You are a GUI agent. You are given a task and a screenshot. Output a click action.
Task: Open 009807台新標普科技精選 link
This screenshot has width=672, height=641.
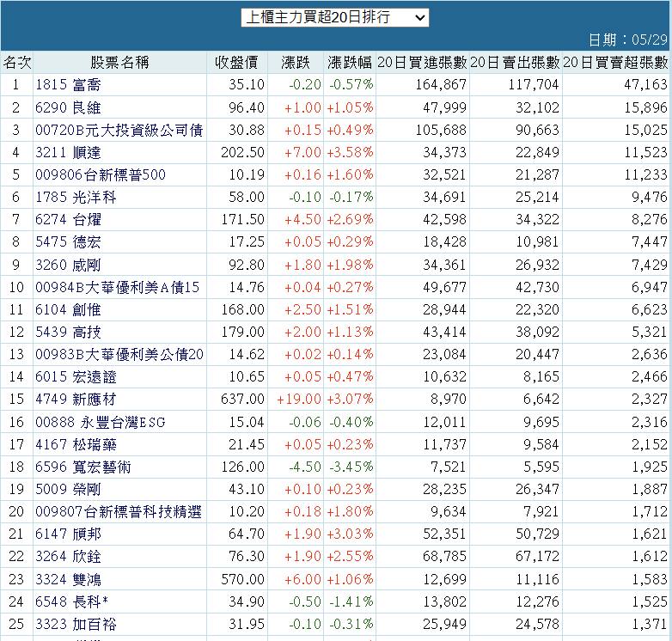(x=119, y=511)
